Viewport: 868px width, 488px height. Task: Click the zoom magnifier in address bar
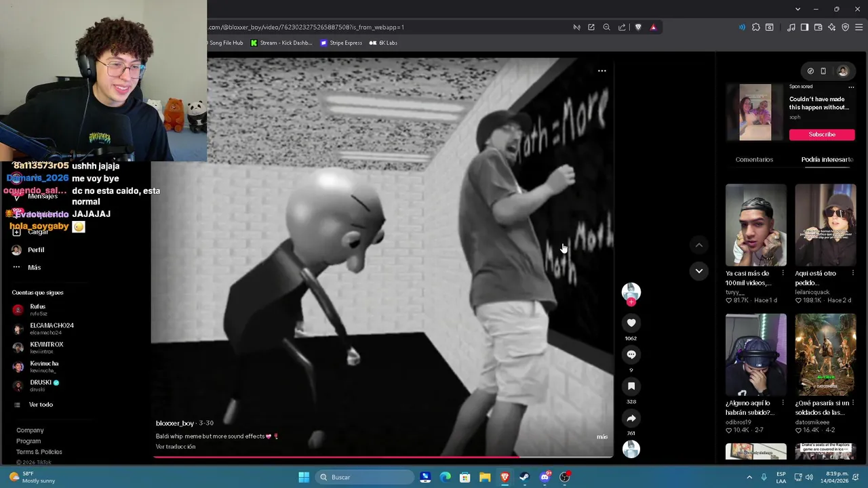[x=606, y=27]
